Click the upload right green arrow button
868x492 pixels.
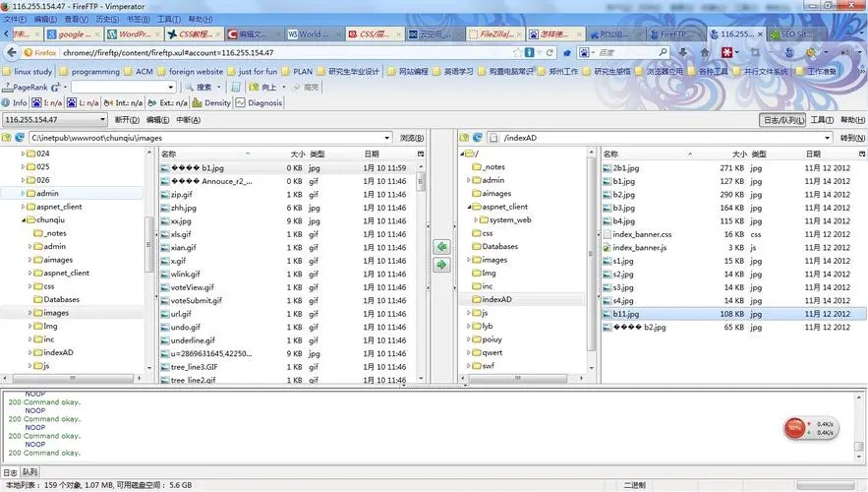(x=441, y=265)
